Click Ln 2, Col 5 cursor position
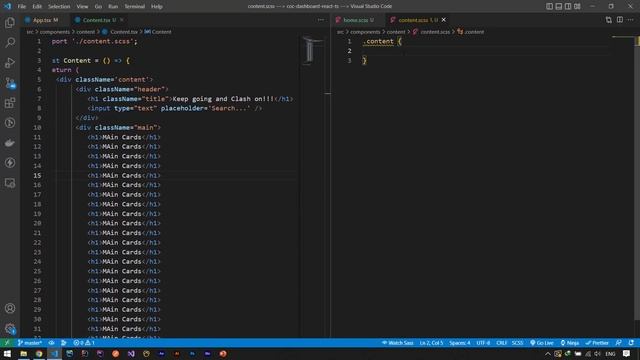640x360 pixels. [x=431, y=343]
